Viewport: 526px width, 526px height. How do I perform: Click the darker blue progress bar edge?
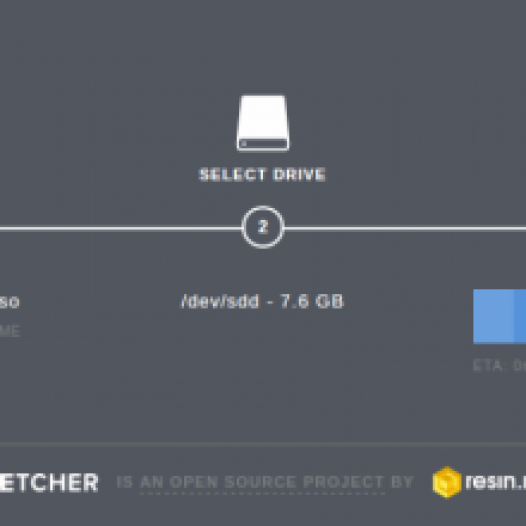pos(520,316)
